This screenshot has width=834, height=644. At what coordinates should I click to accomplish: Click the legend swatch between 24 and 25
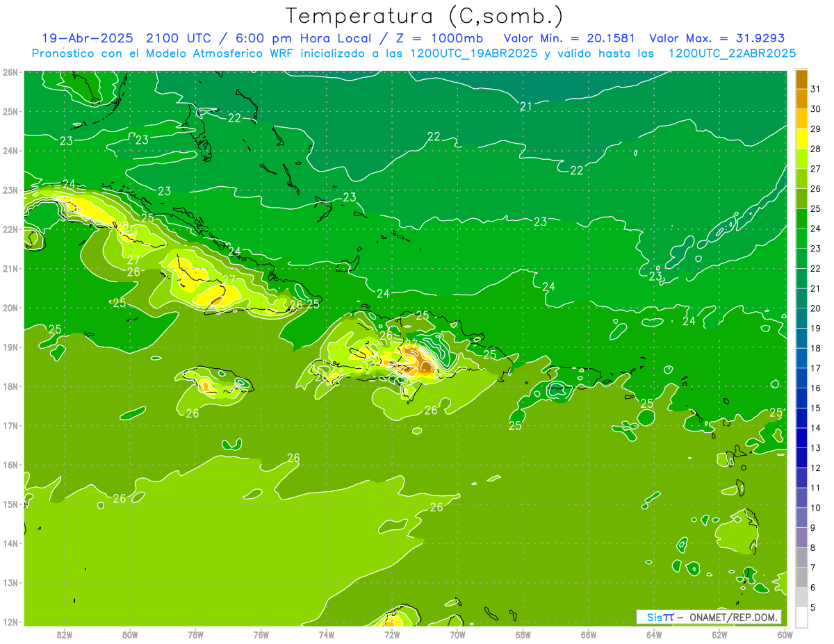pos(801,219)
